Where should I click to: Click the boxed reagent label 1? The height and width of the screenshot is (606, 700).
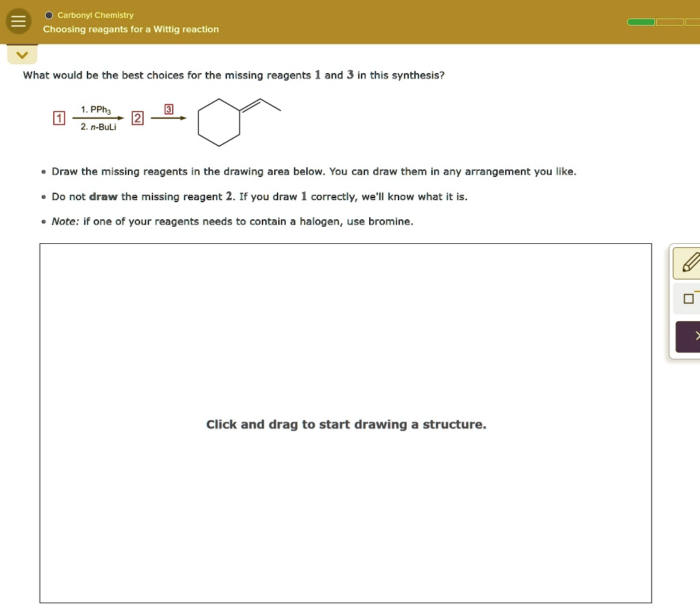coord(59,118)
